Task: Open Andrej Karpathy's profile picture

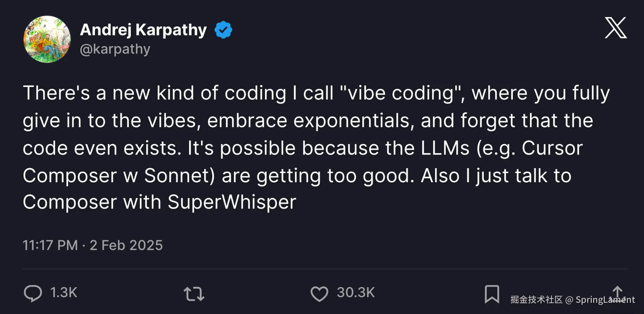Action: [x=47, y=39]
